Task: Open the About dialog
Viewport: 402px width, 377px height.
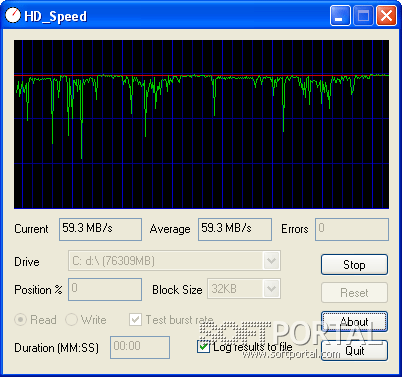Action: 354,321
